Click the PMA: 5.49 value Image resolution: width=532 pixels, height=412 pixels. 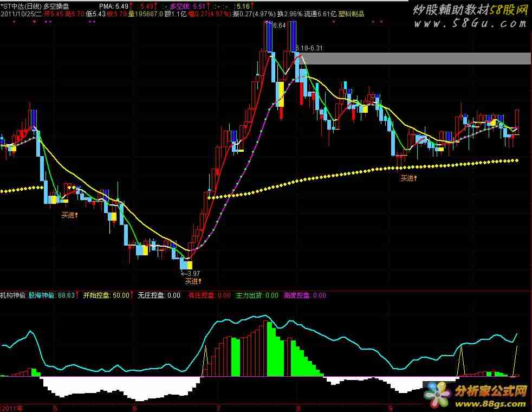coord(114,6)
